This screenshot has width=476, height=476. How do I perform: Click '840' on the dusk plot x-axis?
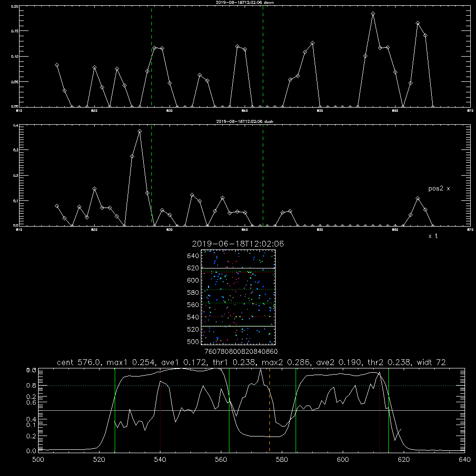click(x=245, y=230)
